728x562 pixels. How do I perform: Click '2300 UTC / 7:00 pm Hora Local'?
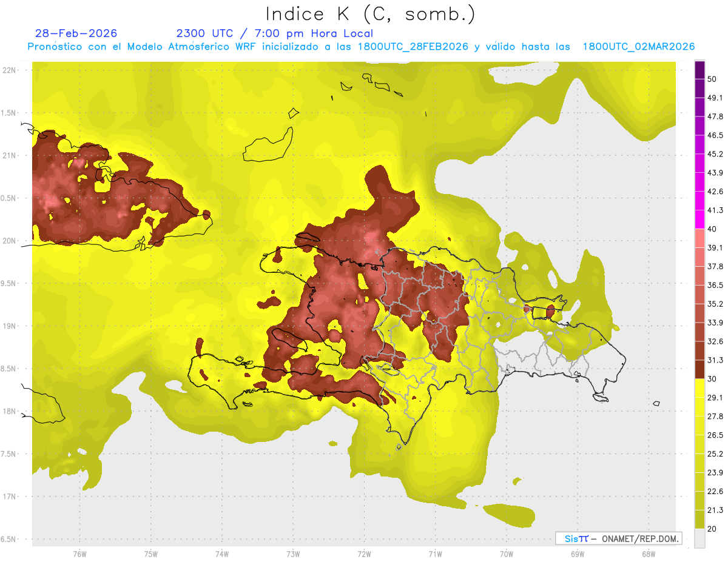coord(275,33)
